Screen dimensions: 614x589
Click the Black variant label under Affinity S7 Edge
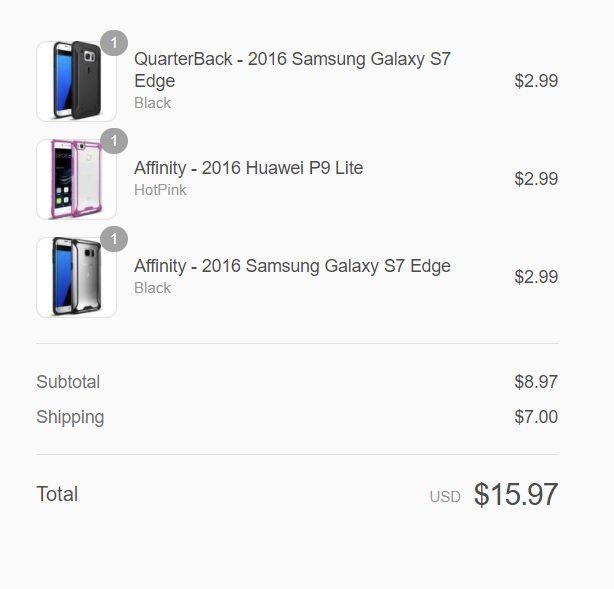[152, 288]
